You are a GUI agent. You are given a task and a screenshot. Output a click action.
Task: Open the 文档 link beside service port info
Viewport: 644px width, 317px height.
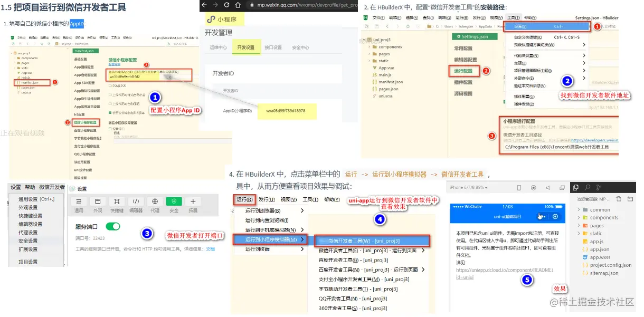tap(210, 249)
